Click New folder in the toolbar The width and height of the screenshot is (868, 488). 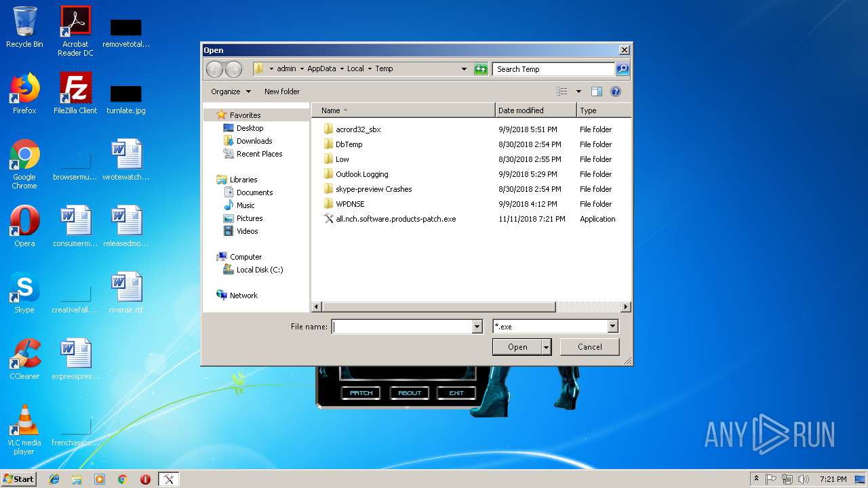[282, 91]
